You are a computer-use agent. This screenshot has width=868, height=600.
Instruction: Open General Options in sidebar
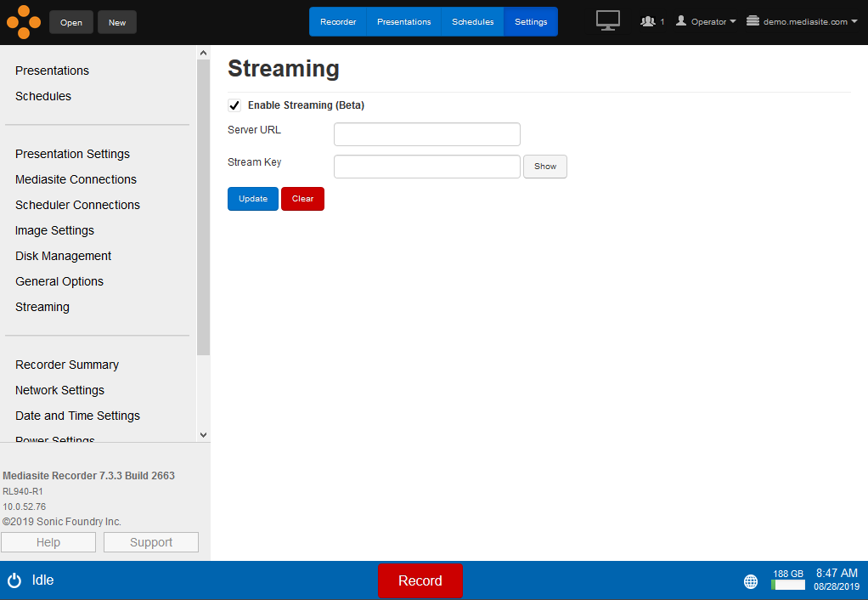[x=59, y=281]
